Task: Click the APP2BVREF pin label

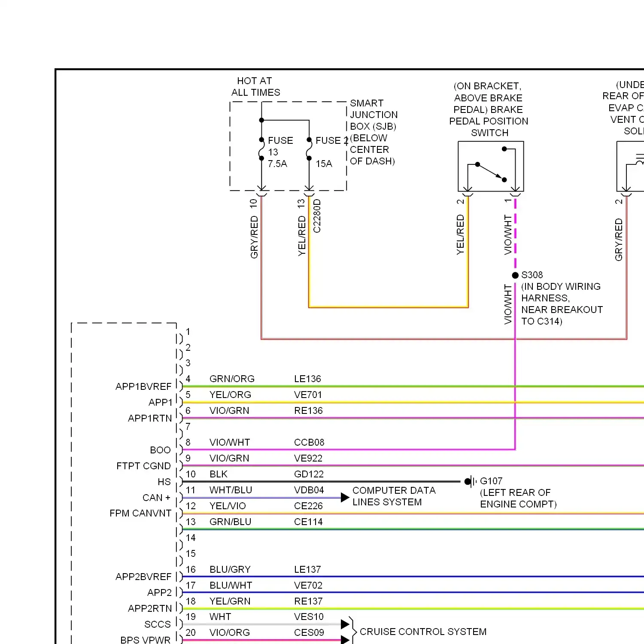Action: coord(143,577)
